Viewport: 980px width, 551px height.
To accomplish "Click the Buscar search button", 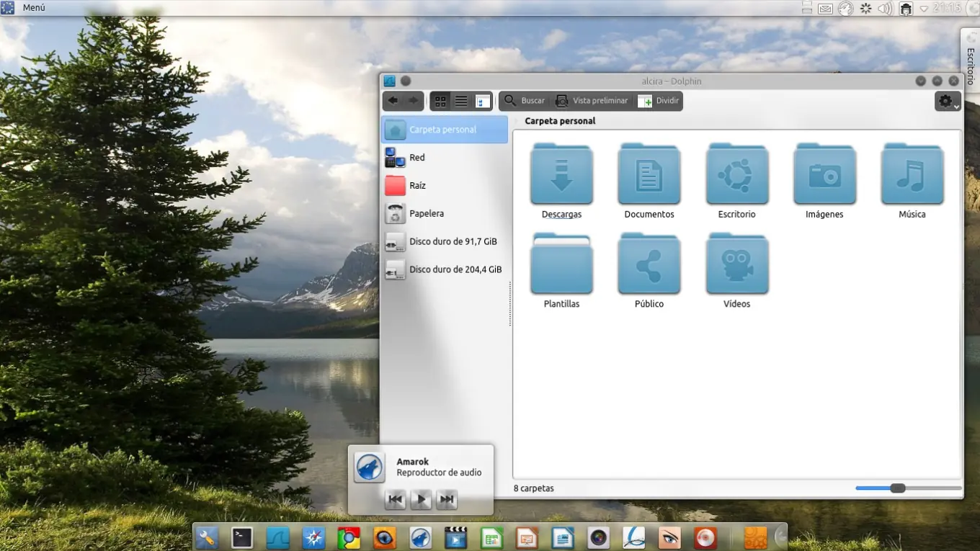I will tap(525, 101).
